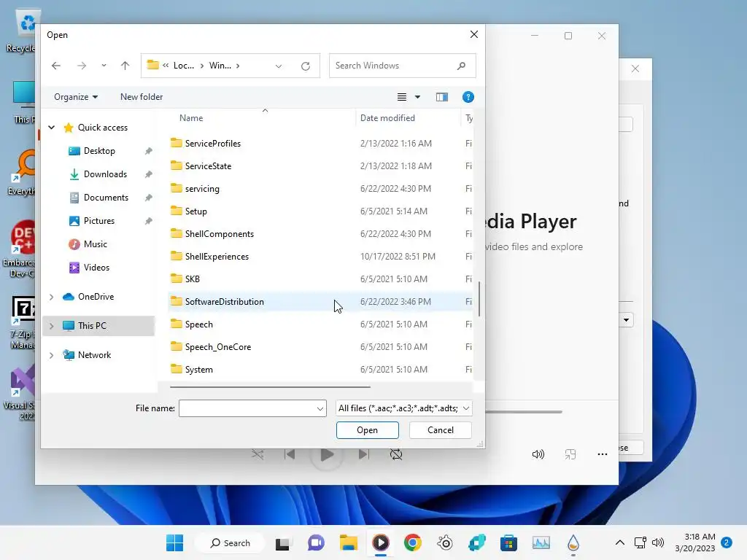Click the Media Player seek bar
The width and height of the screenshot is (747, 560).
pos(524,411)
